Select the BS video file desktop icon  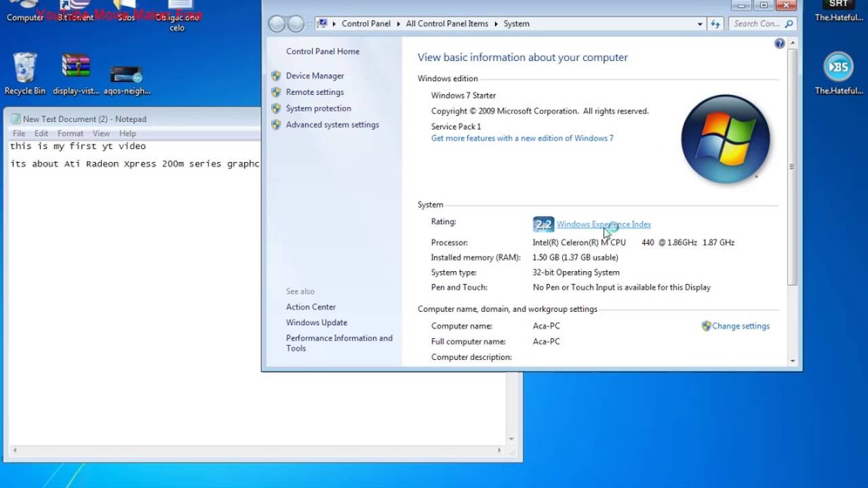839,73
